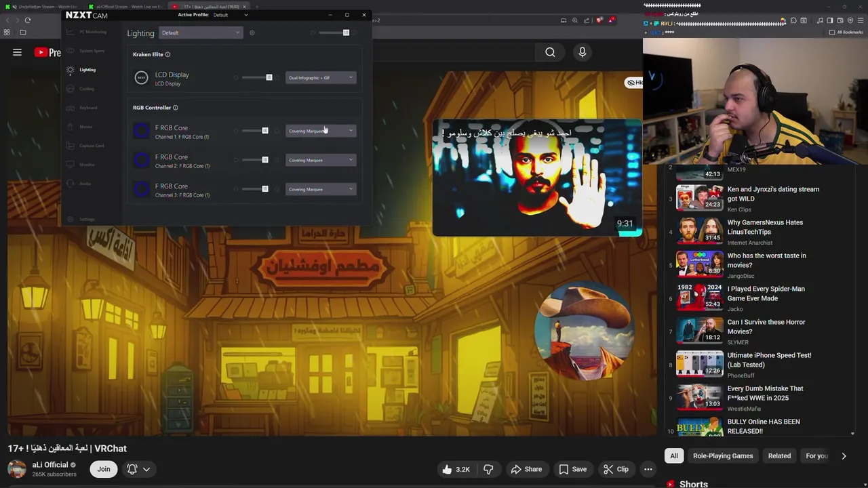Open browser extensions puzzle icon

tap(793, 20)
